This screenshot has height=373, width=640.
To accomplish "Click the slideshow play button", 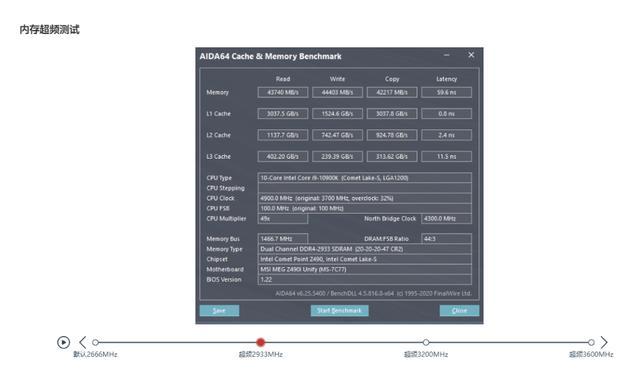I will point(63,342).
